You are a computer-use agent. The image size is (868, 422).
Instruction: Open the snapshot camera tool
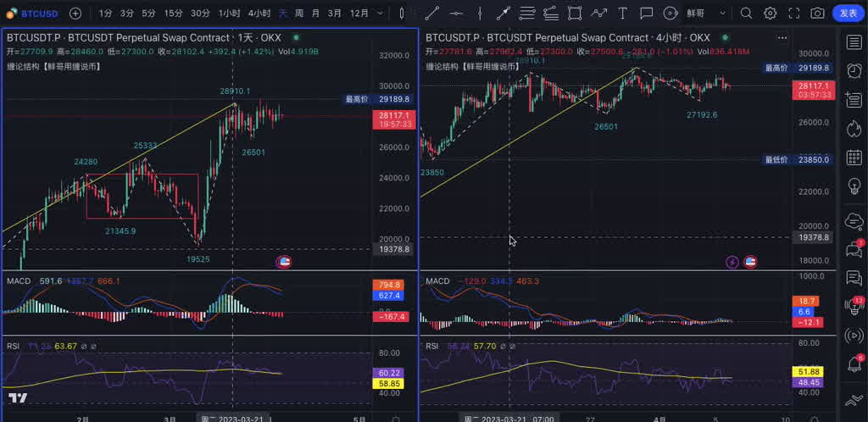817,14
